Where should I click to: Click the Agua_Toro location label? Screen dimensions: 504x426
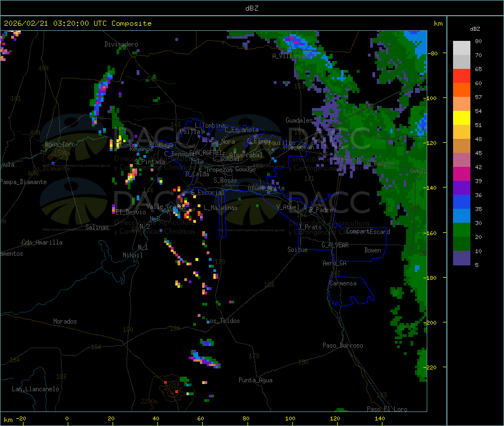[60, 144]
